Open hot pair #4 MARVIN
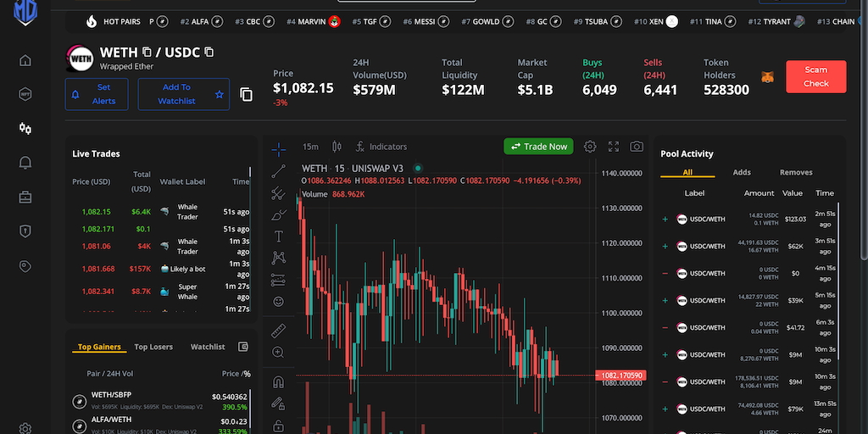Screen dimensions: 868x434 (314, 21)
